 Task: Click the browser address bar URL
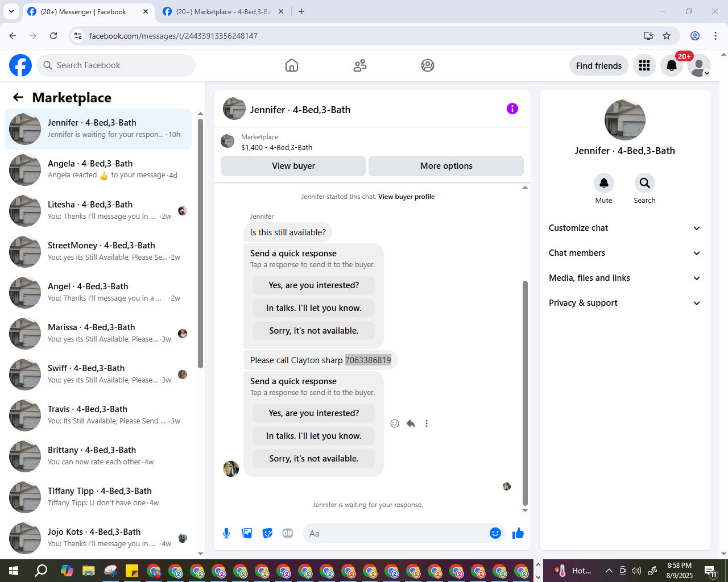click(x=173, y=36)
